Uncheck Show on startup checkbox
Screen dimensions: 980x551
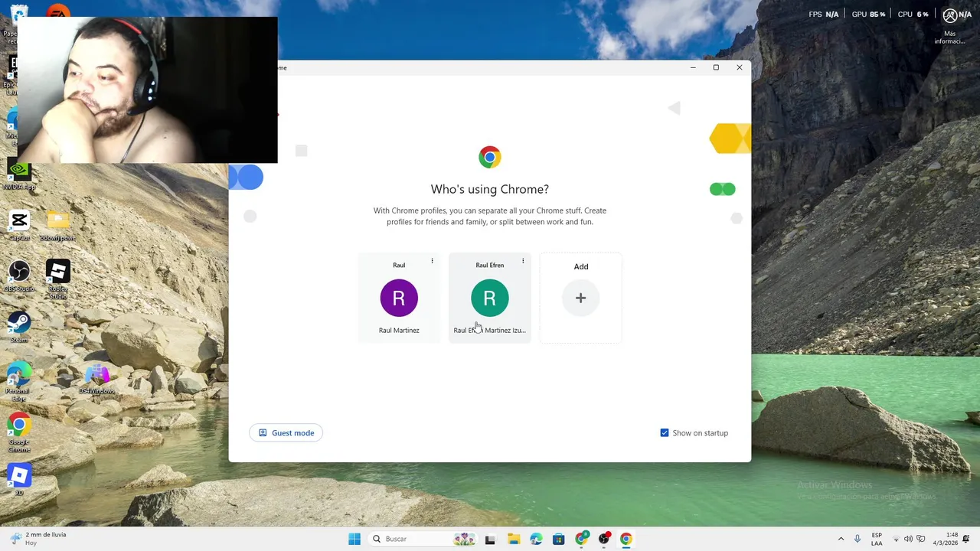(665, 433)
